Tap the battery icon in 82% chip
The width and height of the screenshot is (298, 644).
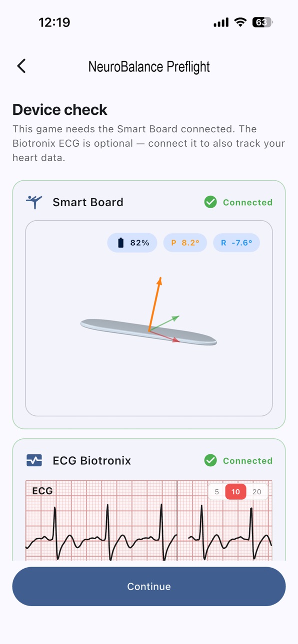(120, 243)
